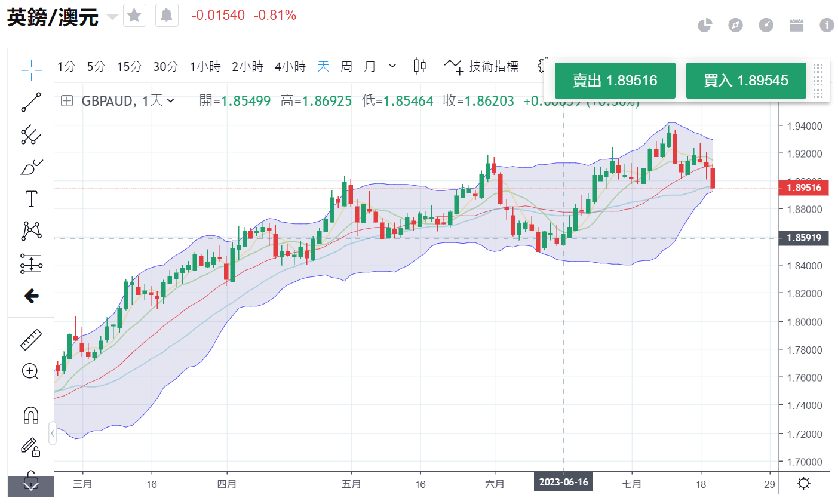This screenshot has height=504, width=838.
Task: Open candlestick chart style selector
Action: [x=420, y=66]
